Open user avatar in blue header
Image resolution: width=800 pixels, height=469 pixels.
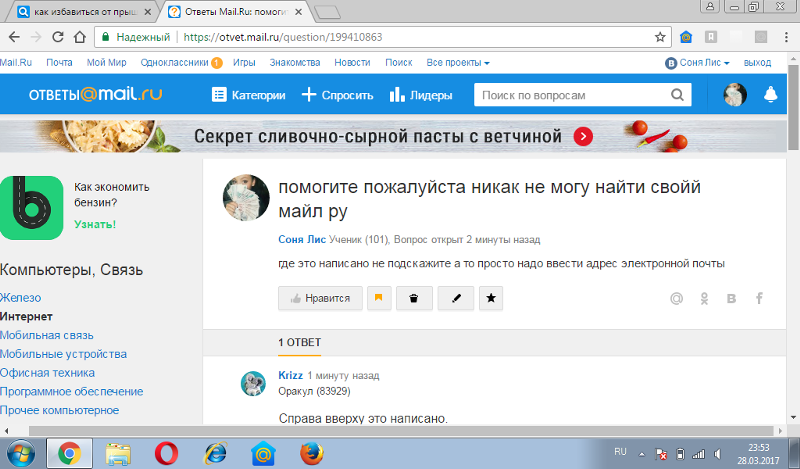tap(735, 94)
